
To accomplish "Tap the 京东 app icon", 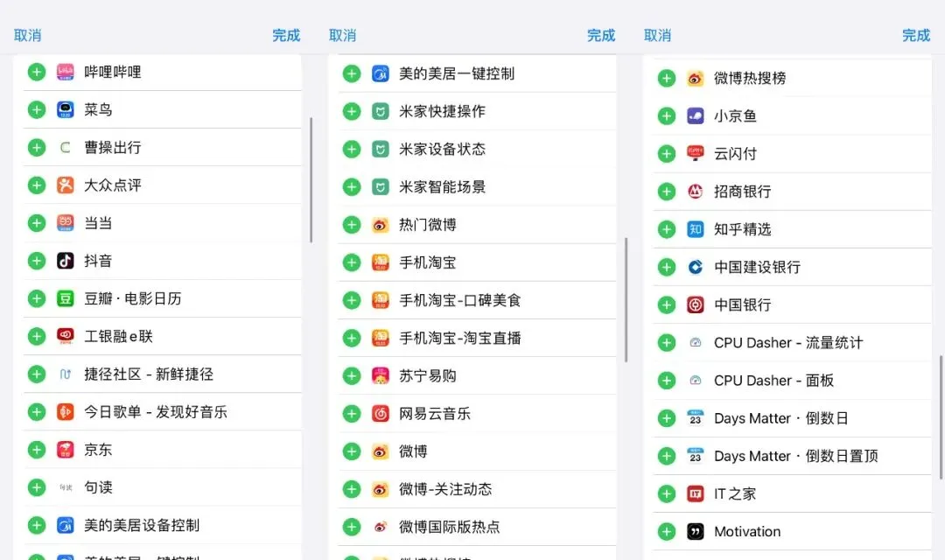I will pyautogui.click(x=65, y=450).
